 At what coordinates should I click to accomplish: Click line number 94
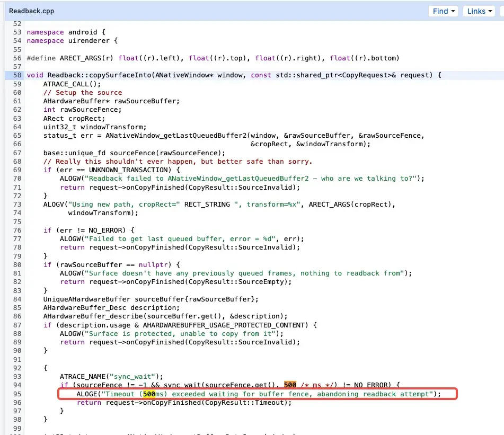pos(17,385)
